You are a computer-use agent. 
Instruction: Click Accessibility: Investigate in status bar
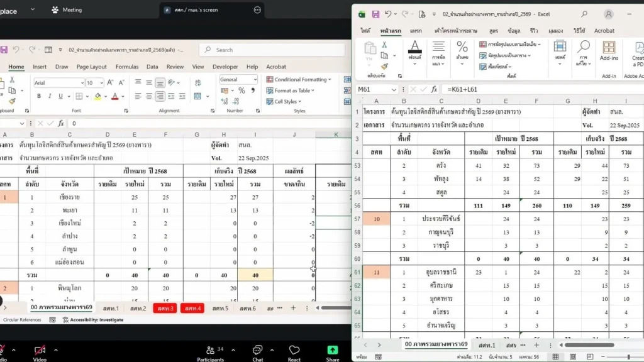coord(92,320)
